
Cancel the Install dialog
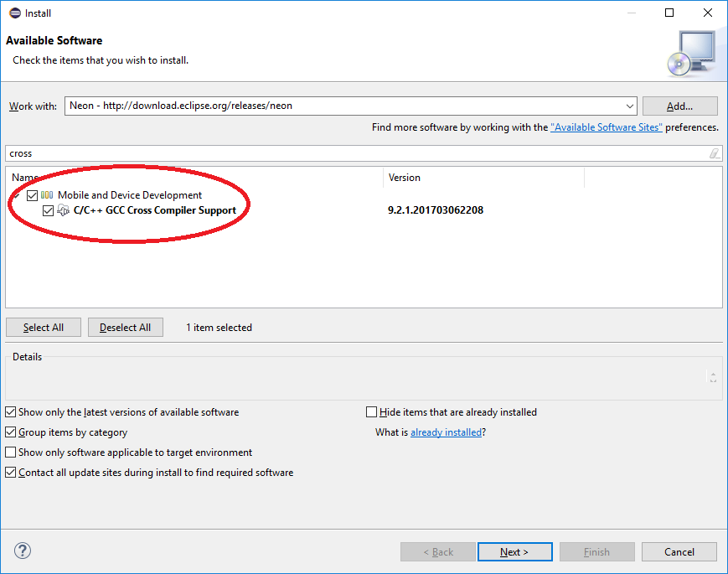click(x=679, y=551)
